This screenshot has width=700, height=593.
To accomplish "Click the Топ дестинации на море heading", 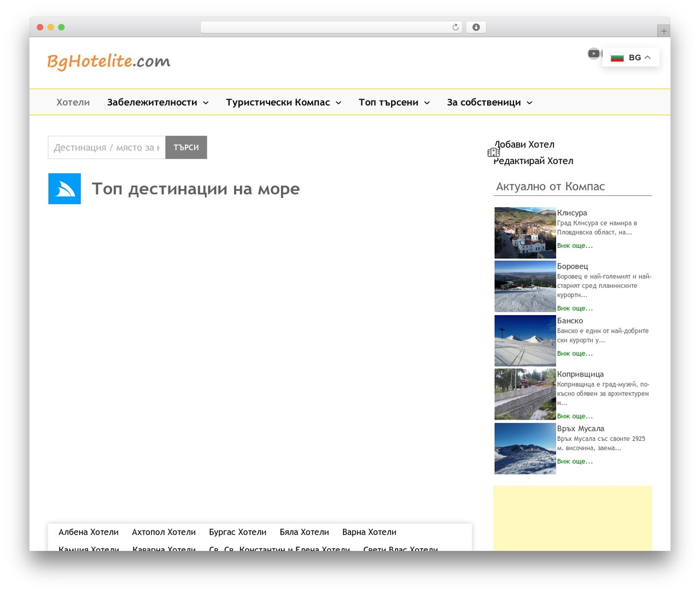I will tap(196, 189).
